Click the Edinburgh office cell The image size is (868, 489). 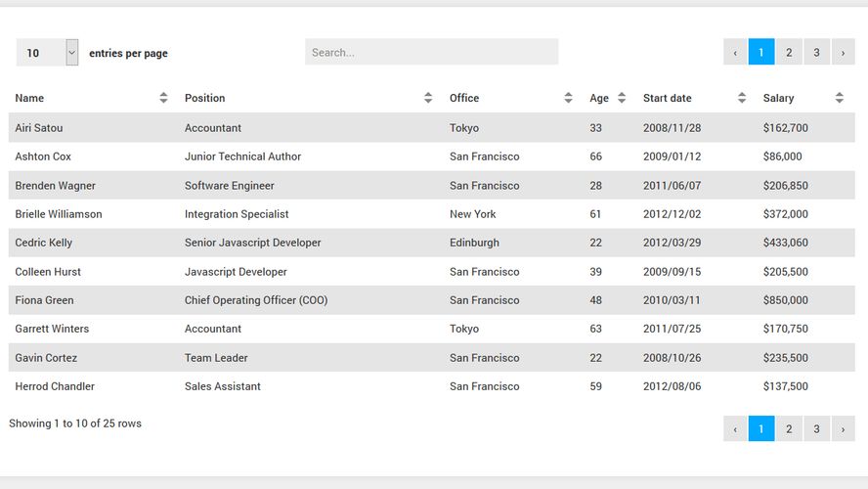pos(474,243)
